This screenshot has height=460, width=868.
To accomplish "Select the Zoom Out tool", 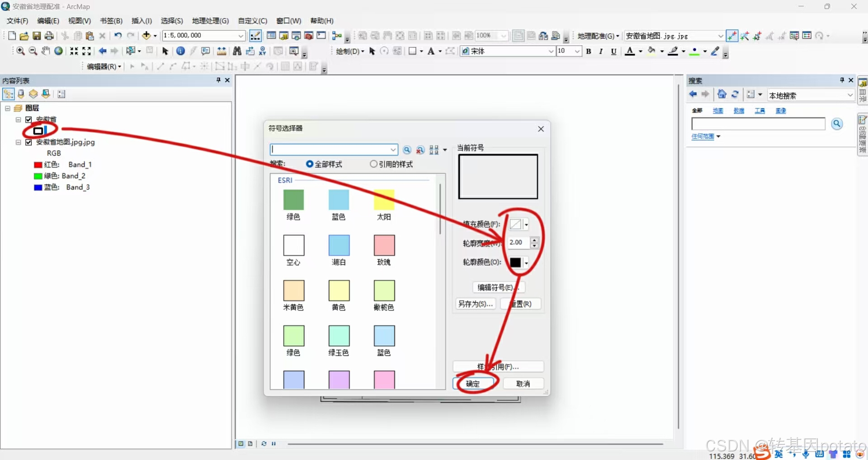I will tap(33, 51).
